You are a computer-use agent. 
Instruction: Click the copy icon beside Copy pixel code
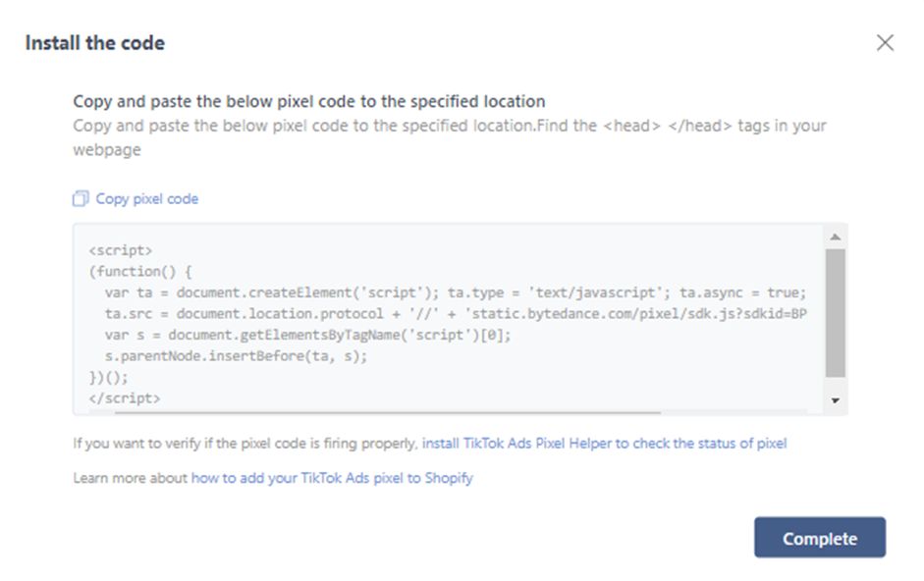point(81,199)
